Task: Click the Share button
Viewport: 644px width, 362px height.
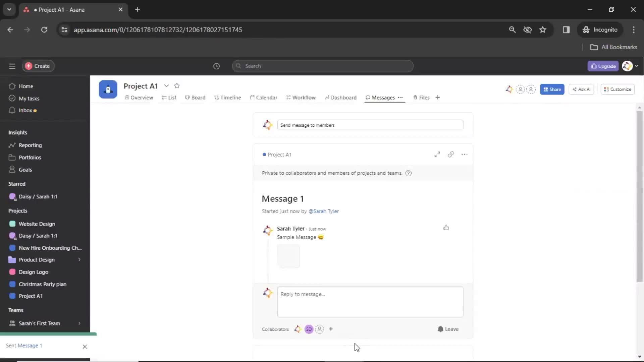Action: 552,89
